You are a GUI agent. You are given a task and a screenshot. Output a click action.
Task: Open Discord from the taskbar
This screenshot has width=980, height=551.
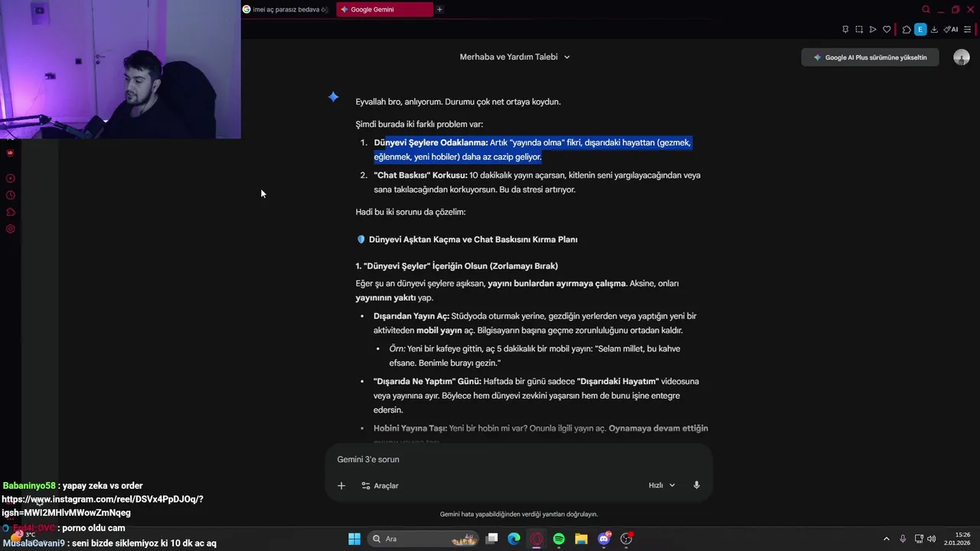pyautogui.click(x=604, y=539)
